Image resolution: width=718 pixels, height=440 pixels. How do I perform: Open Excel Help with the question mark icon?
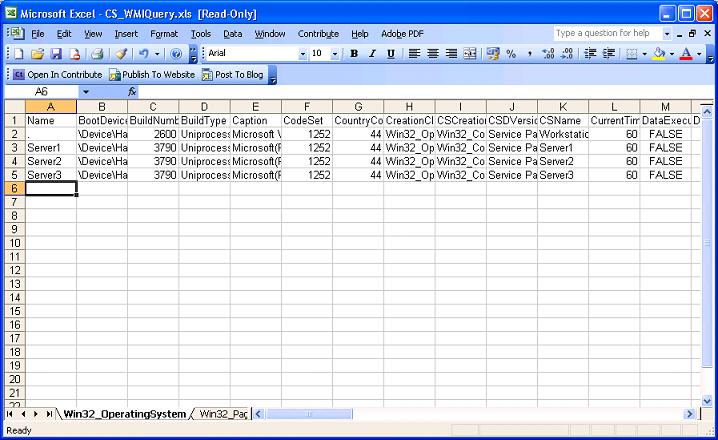[x=176, y=54]
